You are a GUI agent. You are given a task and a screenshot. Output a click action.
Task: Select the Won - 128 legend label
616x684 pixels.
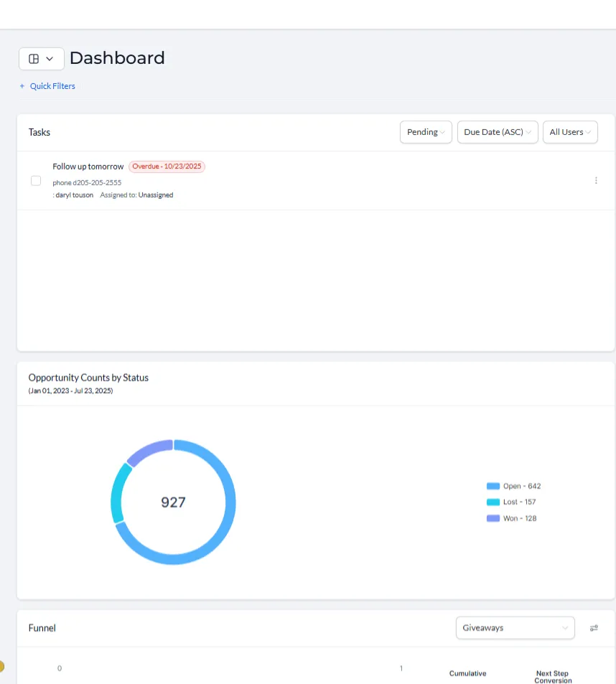520,518
